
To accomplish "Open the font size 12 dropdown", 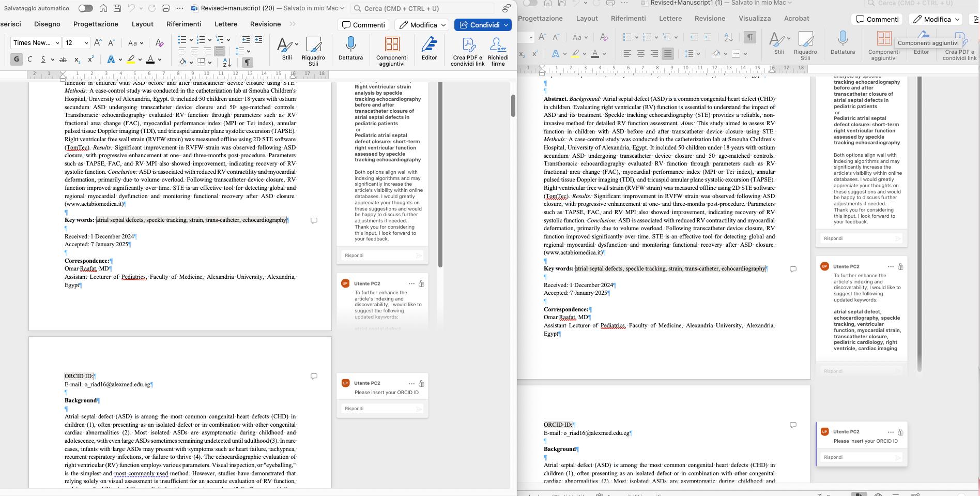I will pos(76,43).
